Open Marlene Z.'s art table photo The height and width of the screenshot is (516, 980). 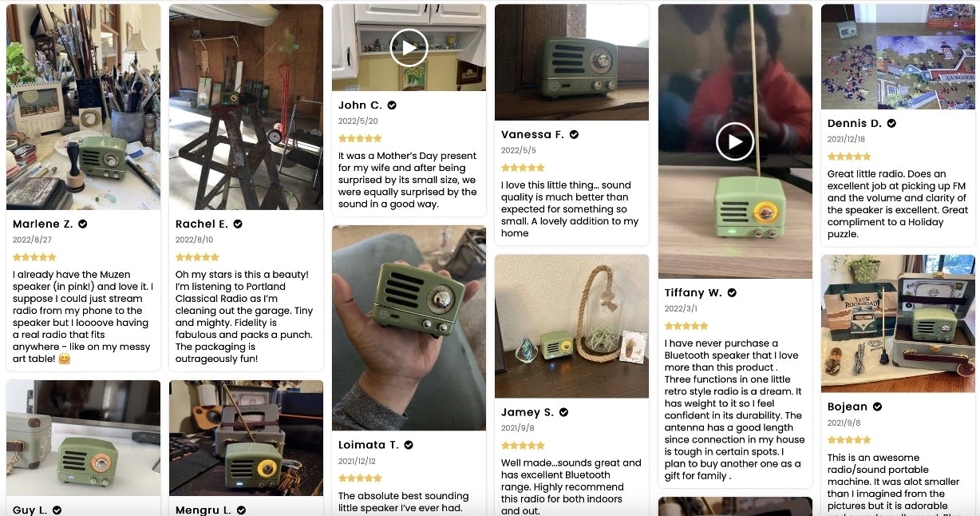(x=83, y=107)
